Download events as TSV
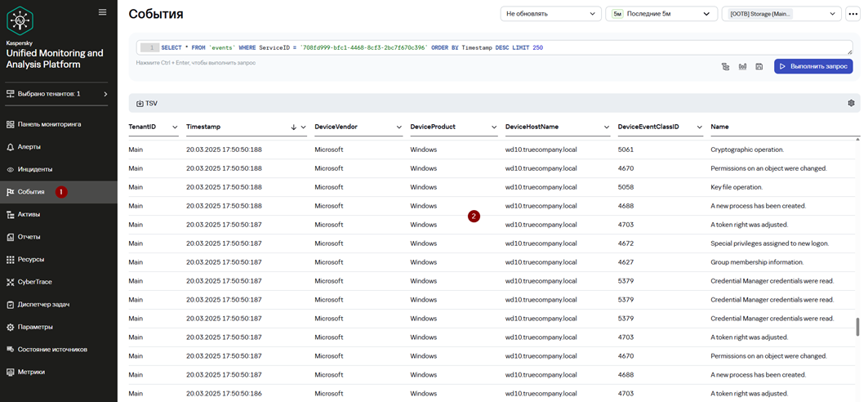868x402 pixels. pyautogui.click(x=147, y=103)
